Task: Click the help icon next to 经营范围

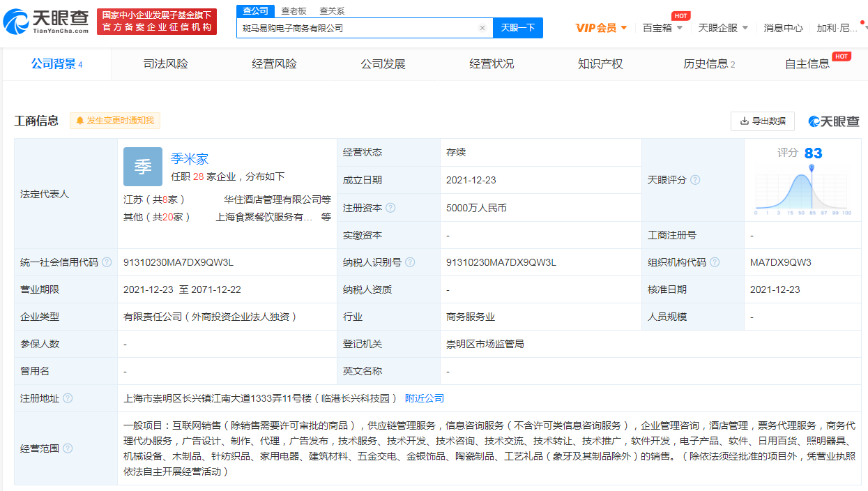Action: [x=68, y=448]
